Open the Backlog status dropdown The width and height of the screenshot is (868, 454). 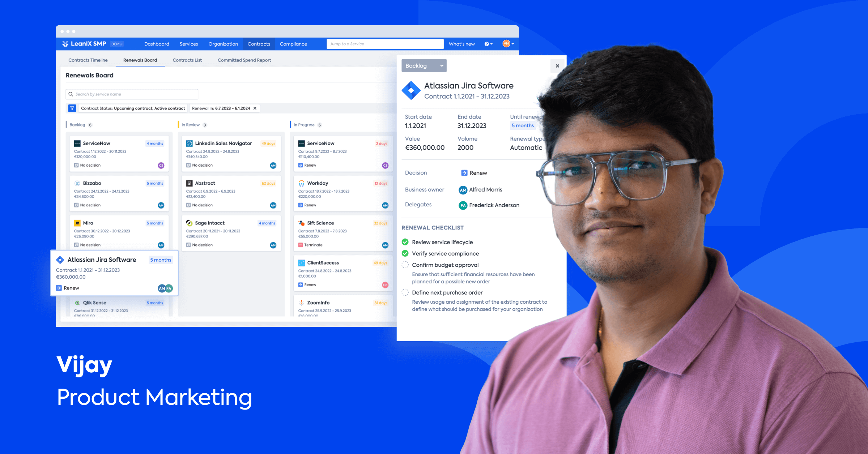[424, 66]
